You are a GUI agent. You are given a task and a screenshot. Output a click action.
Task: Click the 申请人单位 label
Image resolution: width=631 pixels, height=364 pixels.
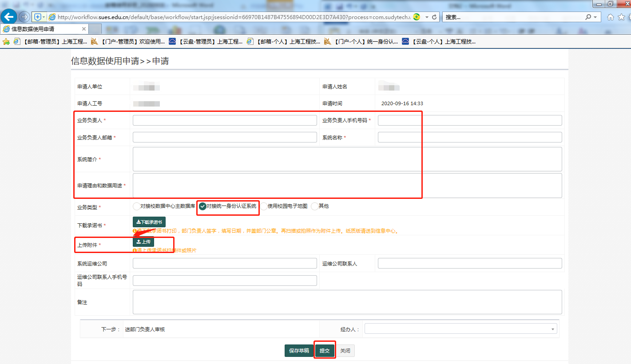(90, 87)
